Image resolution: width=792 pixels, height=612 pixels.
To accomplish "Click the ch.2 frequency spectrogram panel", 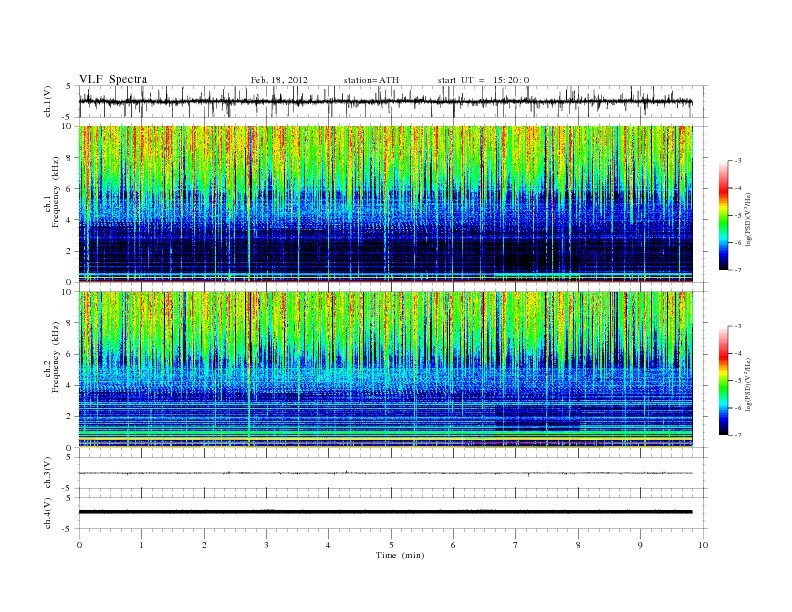I will pyautogui.click(x=386, y=370).
